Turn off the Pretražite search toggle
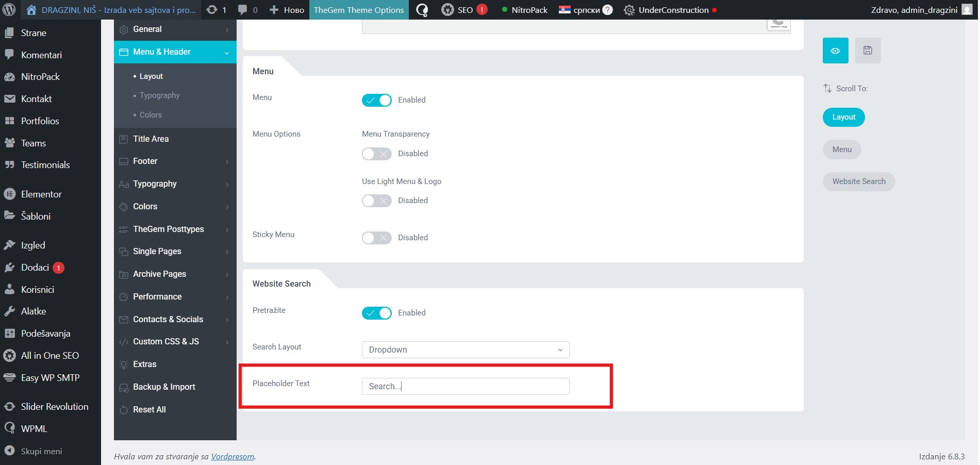 pos(377,313)
